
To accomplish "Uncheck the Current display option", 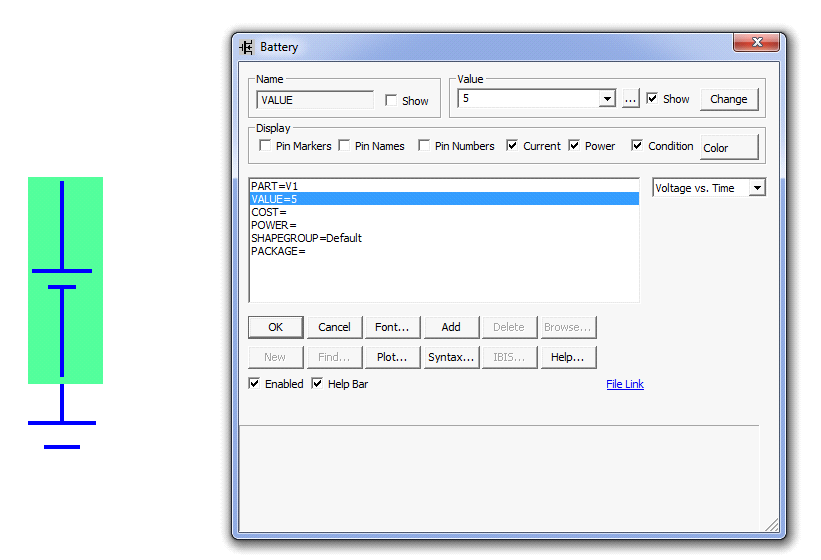I will [512, 145].
